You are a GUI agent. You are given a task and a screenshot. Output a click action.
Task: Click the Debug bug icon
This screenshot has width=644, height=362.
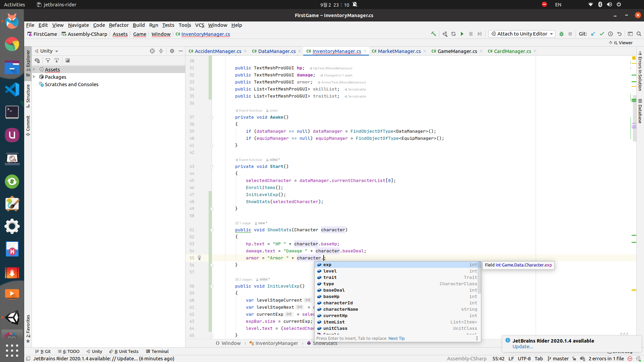(561, 34)
